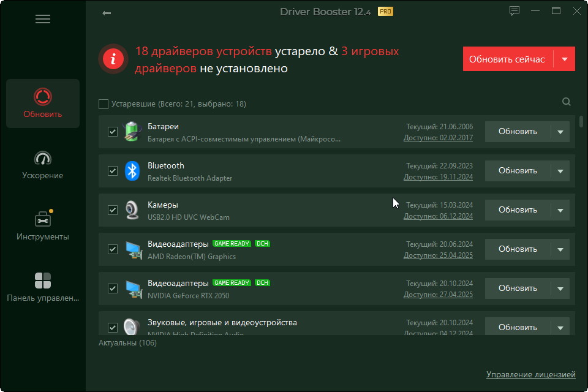588x392 pixels.
Task: Click the Driver Booster 12.4 title text
Action: click(325, 12)
